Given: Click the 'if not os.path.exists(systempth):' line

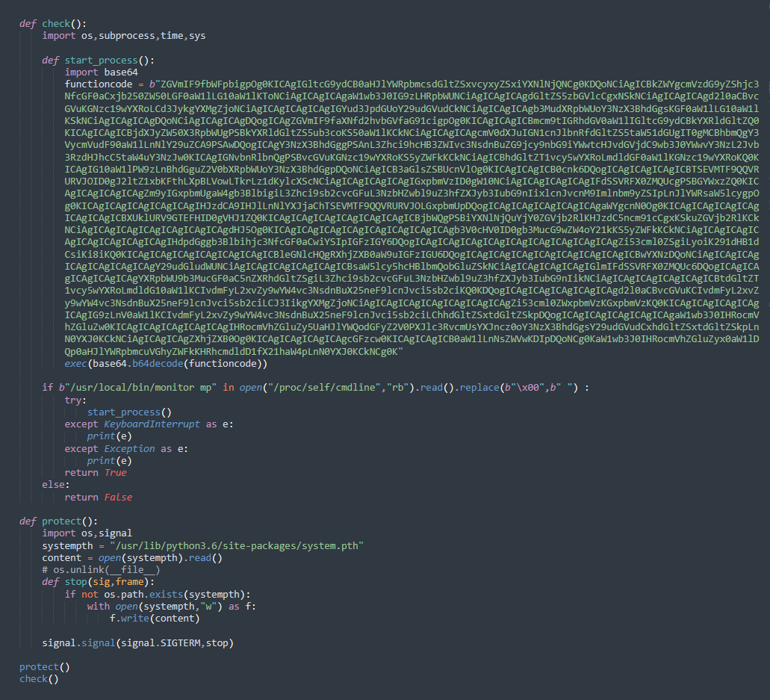Looking at the screenshot, I should coord(158,595).
